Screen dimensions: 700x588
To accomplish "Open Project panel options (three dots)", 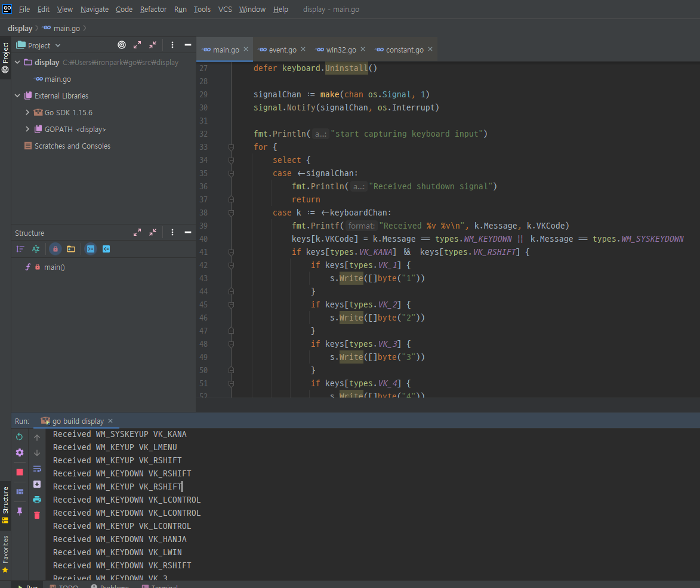I will [x=172, y=45].
